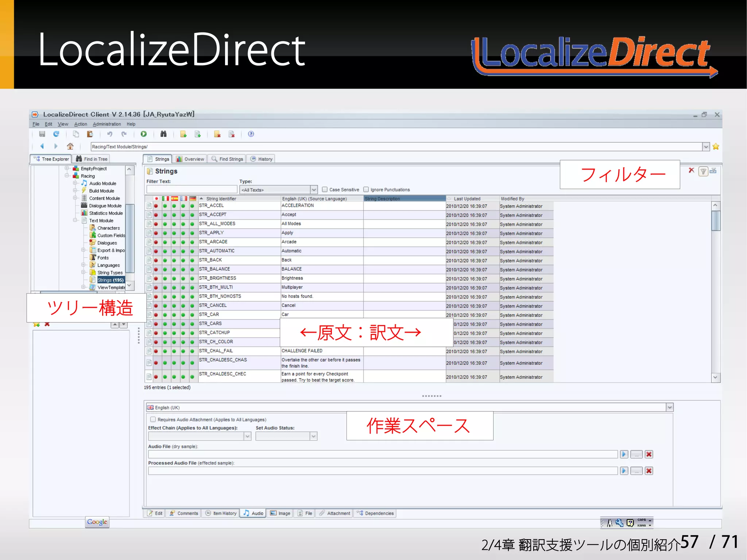Open the Dependencies bottom tab
The width and height of the screenshot is (747, 560).
click(375, 513)
